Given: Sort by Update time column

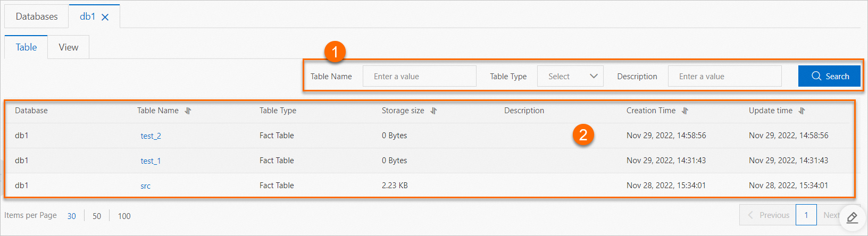Looking at the screenshot, I should pos(802,111).
